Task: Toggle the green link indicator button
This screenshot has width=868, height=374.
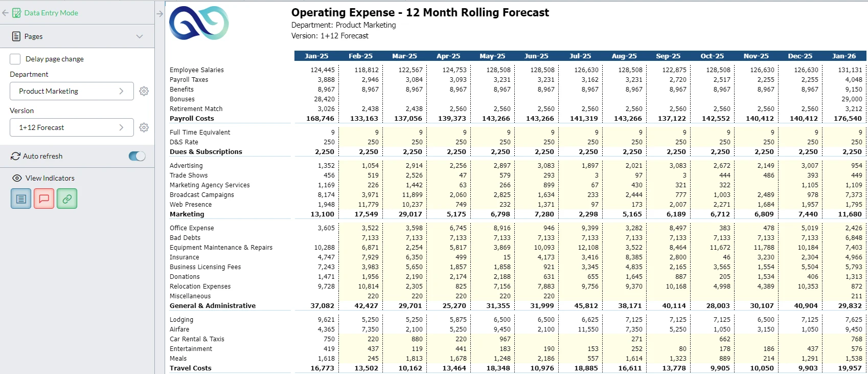Action: (67, 199)
